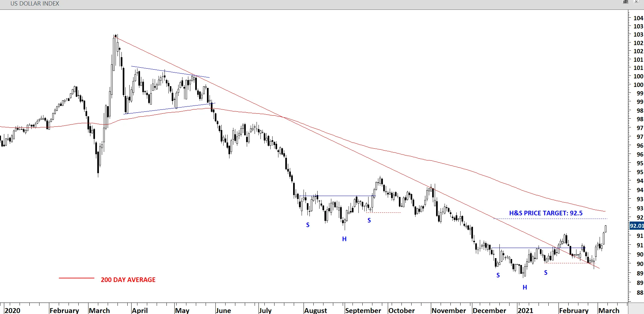Choose October on the date axis
Viewport: 644px width, 314px height.
[401, 310]
